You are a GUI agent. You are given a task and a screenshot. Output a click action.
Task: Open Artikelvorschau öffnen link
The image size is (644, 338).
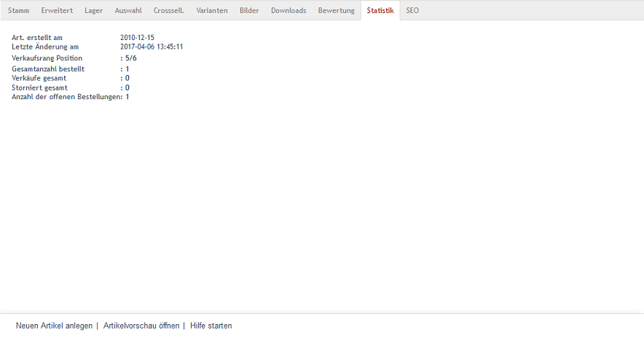tap(141, 326)
